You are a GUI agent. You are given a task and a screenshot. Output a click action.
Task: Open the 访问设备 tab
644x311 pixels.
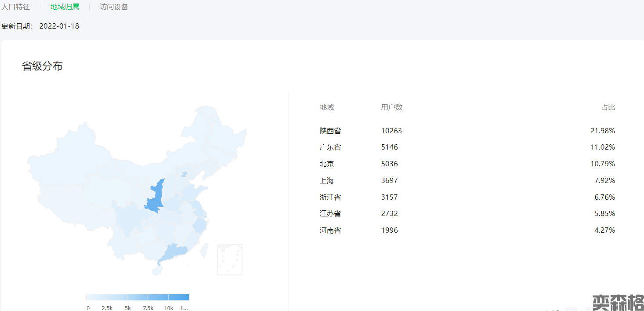114,7
